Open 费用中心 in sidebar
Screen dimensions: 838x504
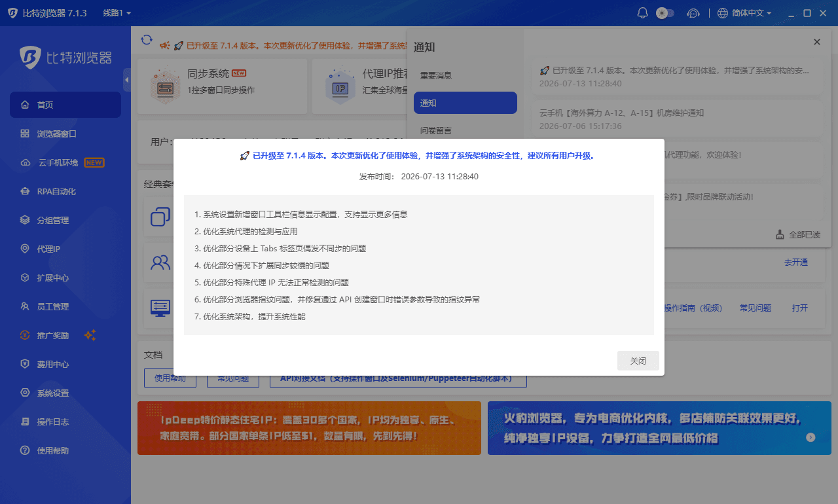[65, 364]
